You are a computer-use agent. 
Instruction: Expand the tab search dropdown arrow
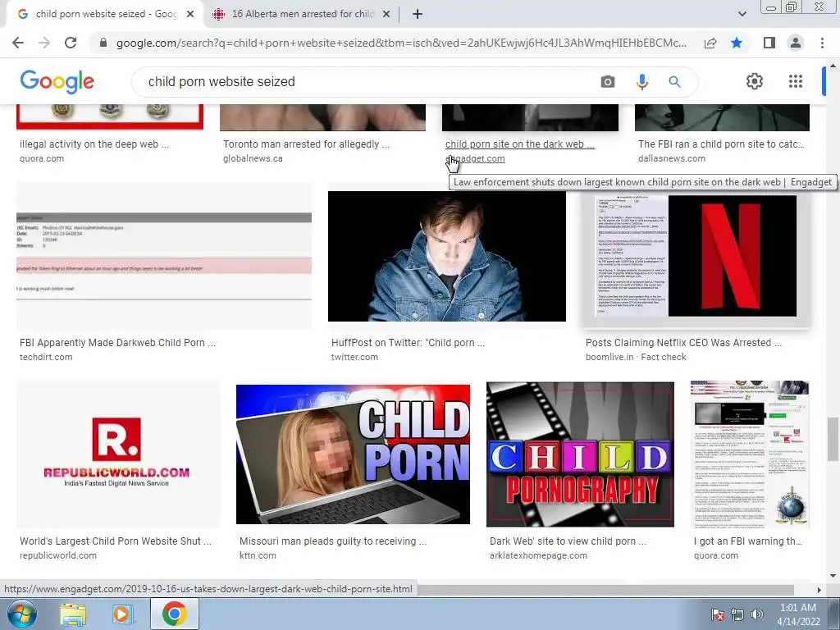(742, 14)
